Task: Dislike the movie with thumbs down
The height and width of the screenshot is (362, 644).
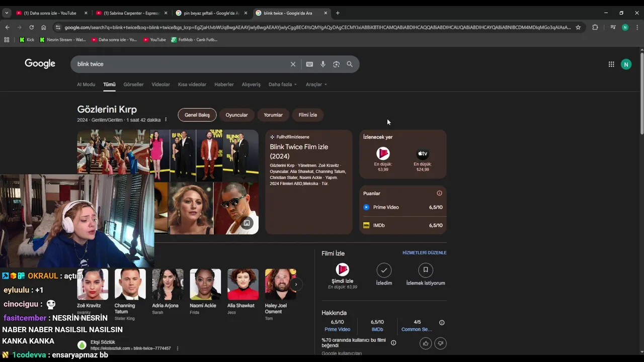Action: pos(440,343)
